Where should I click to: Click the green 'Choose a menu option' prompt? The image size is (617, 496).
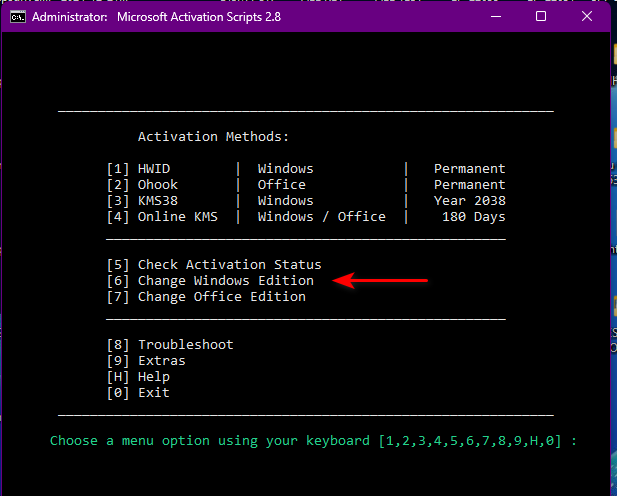click(x=313, y=440)
